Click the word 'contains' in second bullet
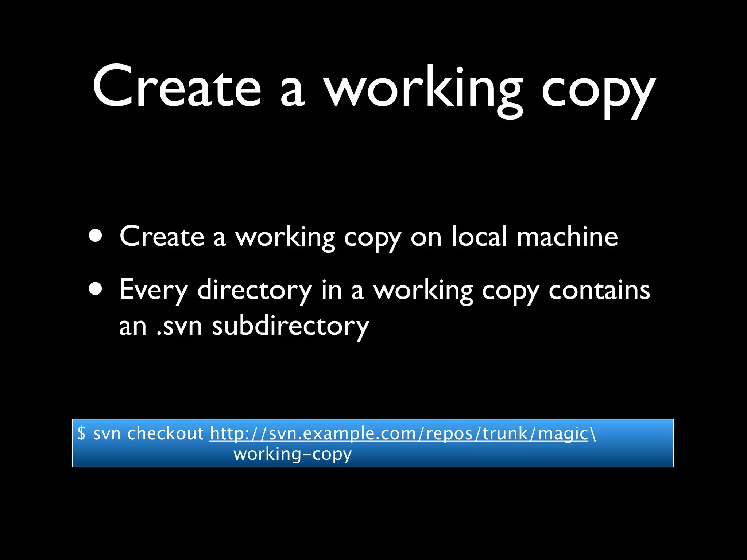Image resolution: width=747 pixels, height=560 pixels. click(x=599, y=290)
